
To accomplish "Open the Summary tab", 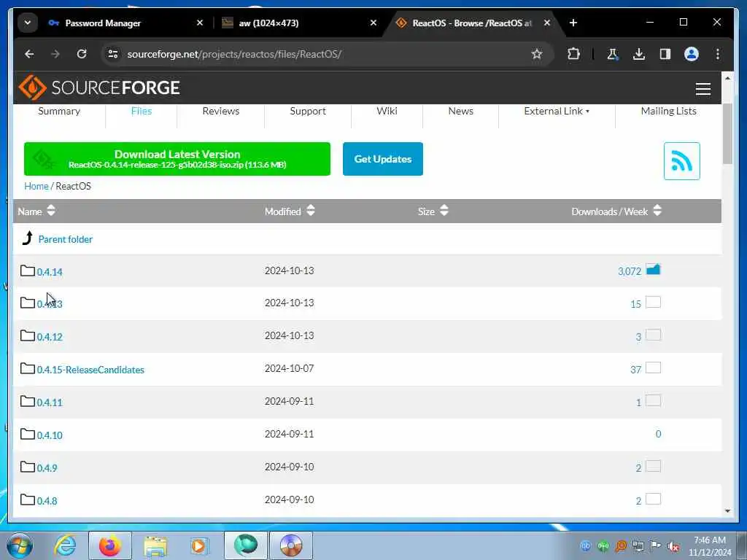I will tap(59, 111).
